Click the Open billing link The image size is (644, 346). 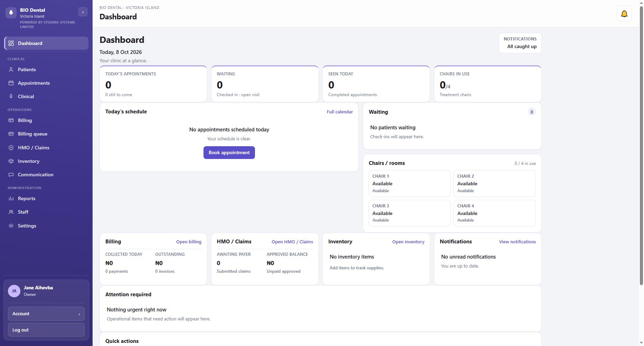tap(189, 242)
